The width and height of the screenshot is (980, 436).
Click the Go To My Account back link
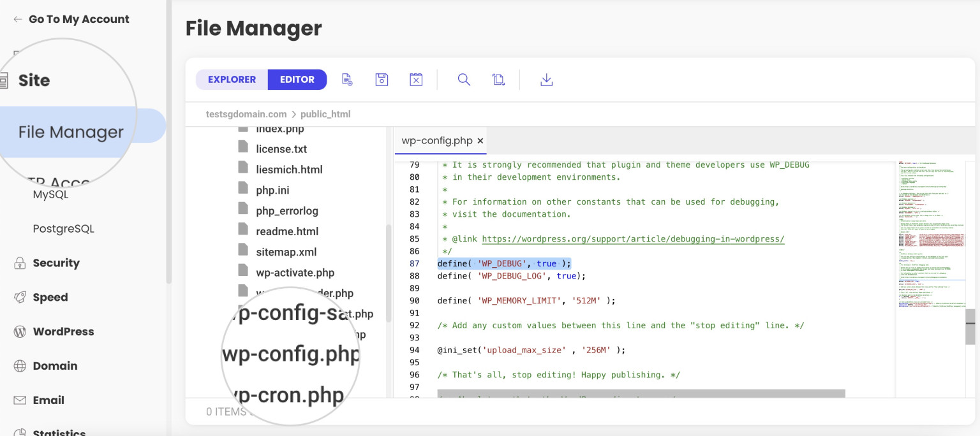pyautogui.click(x=71, y=19)
